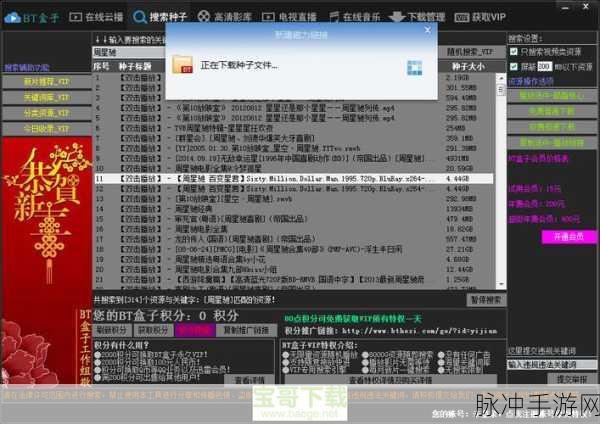600x424 pixels.
Task: Select row 20 周星驰电影合集九部 result
Action: coord(293,269)
